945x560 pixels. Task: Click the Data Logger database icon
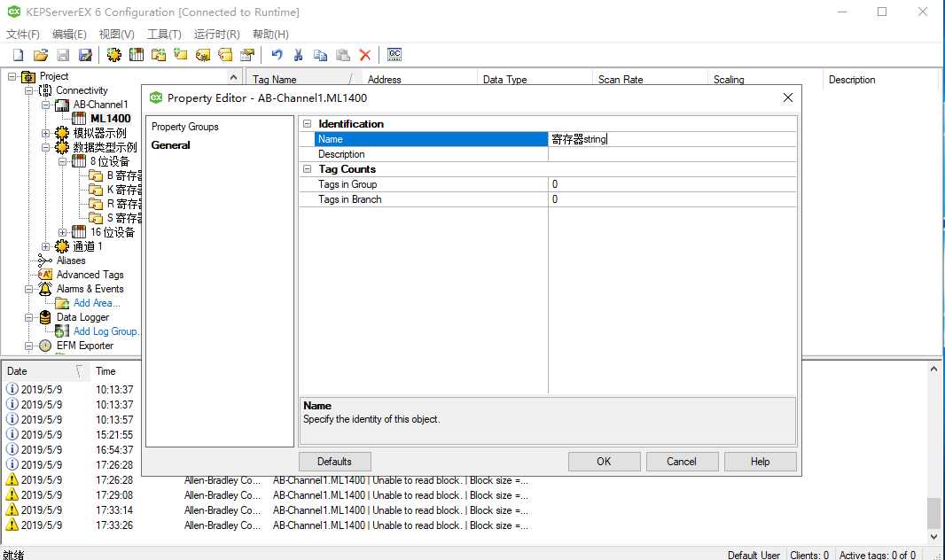[x=45, y=317]
